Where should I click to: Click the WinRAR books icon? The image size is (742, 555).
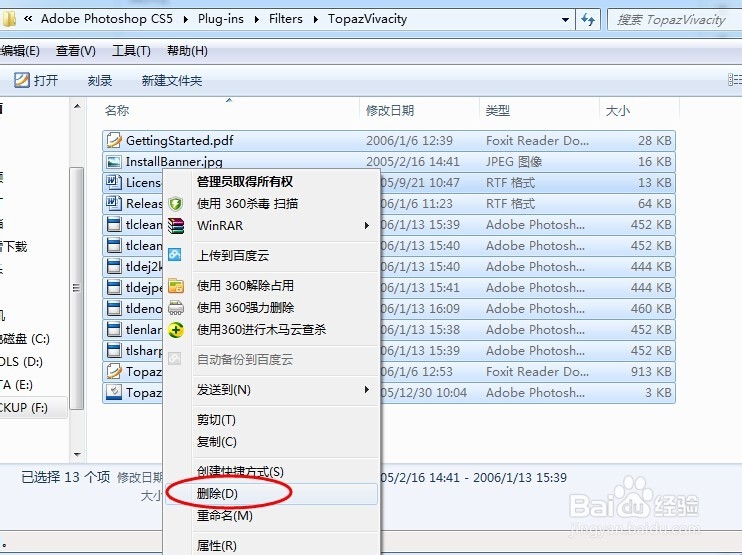tap(176, 226)
